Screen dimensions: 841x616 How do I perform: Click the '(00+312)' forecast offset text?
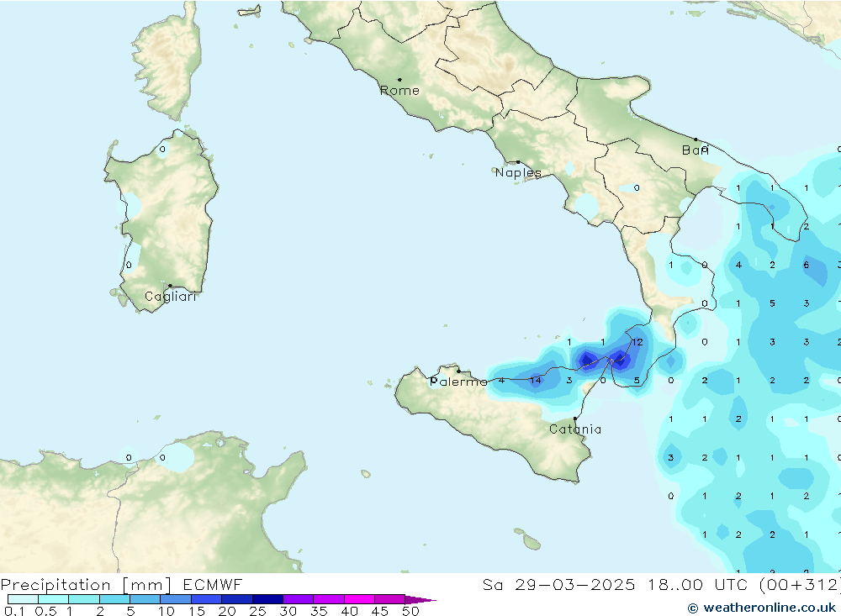801,585
